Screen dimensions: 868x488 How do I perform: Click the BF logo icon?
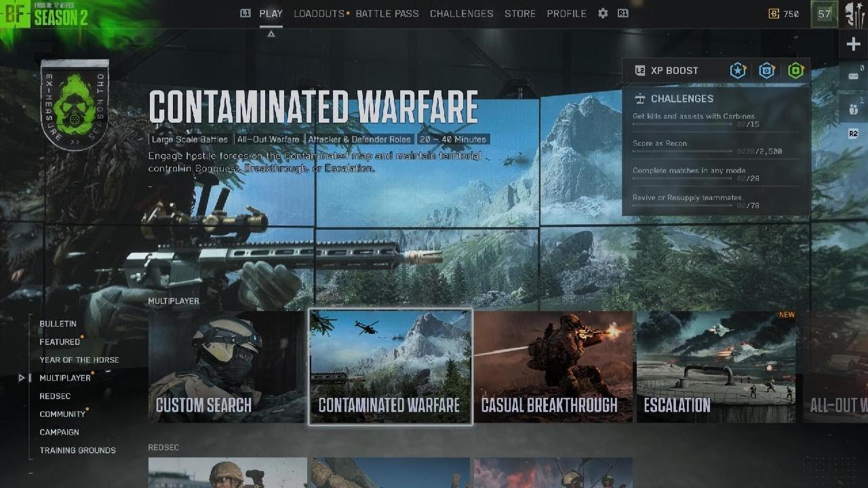[x=15, y=14]
